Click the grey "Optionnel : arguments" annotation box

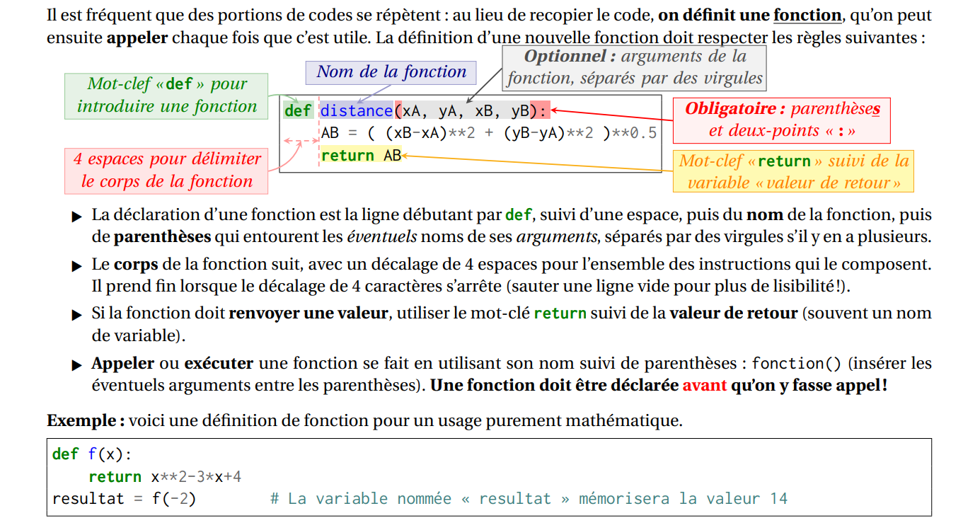tap(635, 67)
